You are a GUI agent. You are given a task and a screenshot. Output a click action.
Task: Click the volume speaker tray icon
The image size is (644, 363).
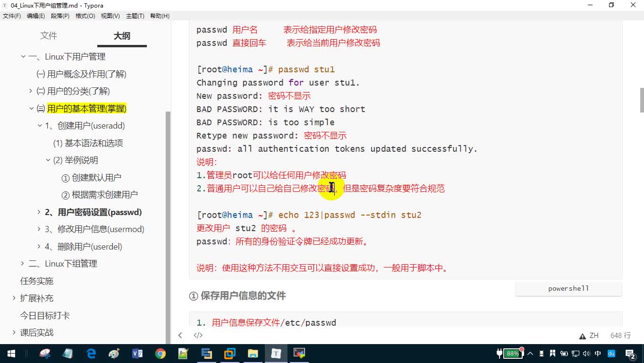[x=586, y=354]
